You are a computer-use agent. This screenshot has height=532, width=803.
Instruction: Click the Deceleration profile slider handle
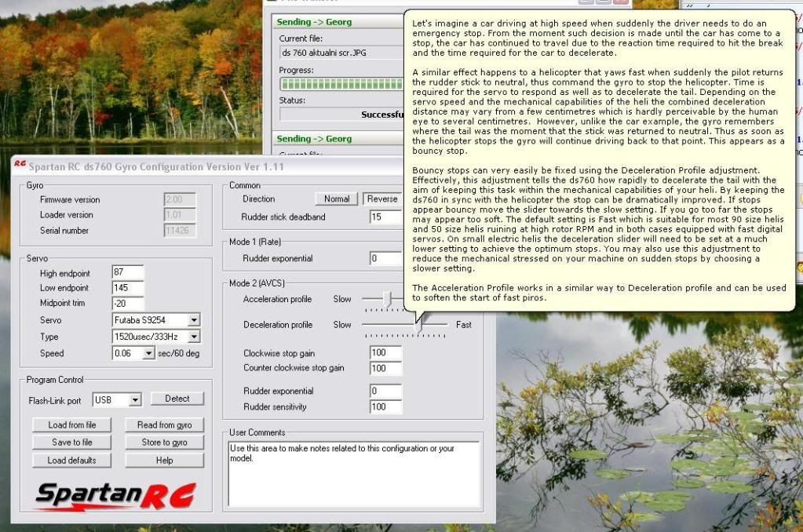coord(419,323)
